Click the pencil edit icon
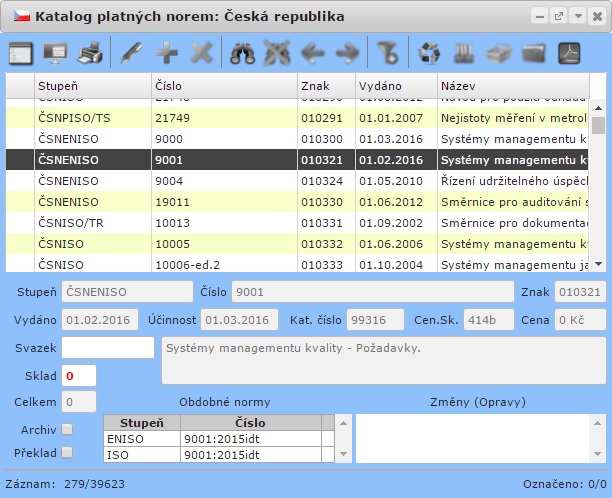Viewport: 612px width, 498px height. (x=132, y=53)
